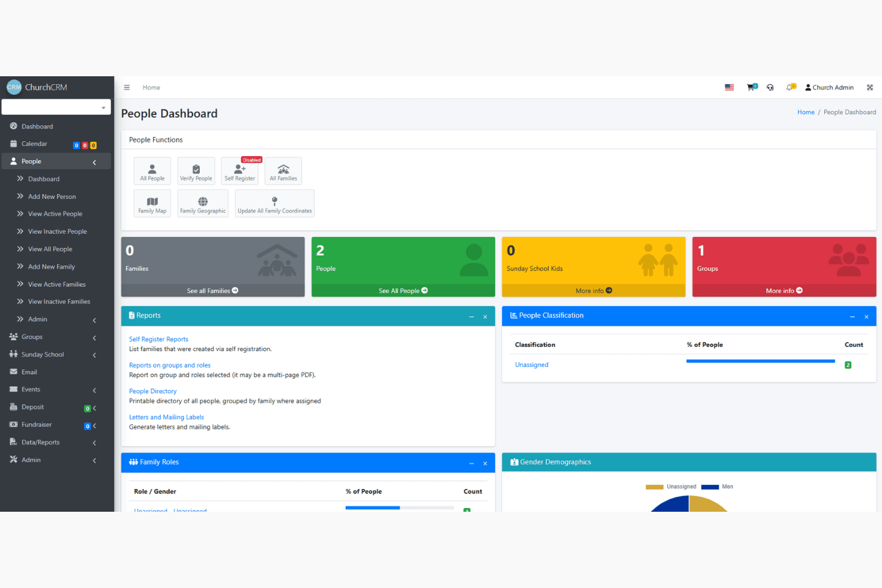Open the All People function tile
882x588 pixels.
(x=152, y=171)
